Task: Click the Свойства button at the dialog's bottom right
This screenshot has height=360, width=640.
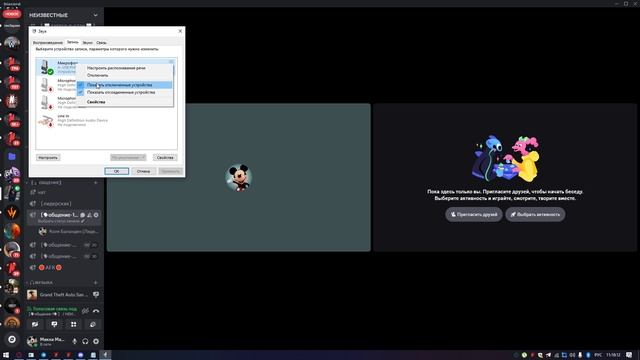Action: (x=165, y=158)
